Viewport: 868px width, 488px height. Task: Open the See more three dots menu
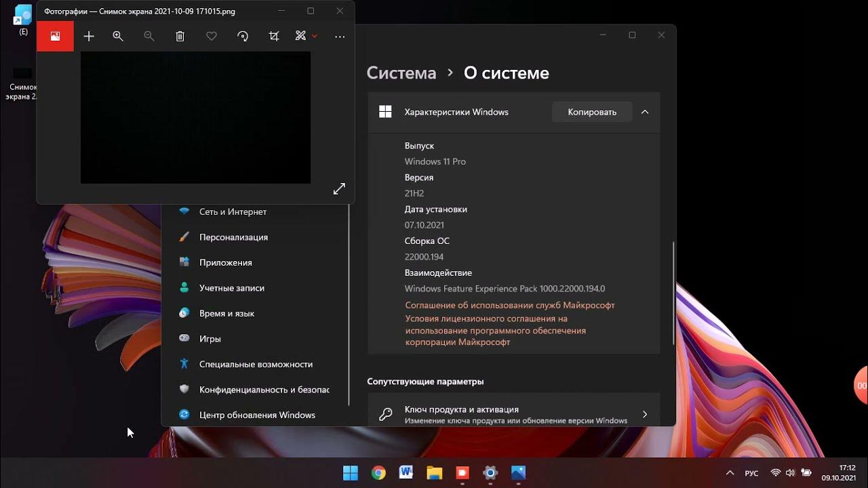pyautogui.click(x=340, y=37)
